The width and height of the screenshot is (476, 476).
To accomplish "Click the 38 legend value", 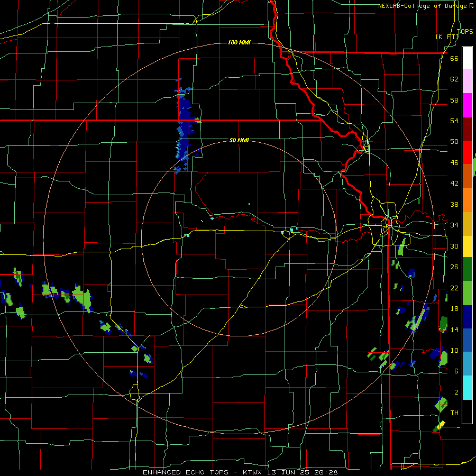I will click(454, 204).
